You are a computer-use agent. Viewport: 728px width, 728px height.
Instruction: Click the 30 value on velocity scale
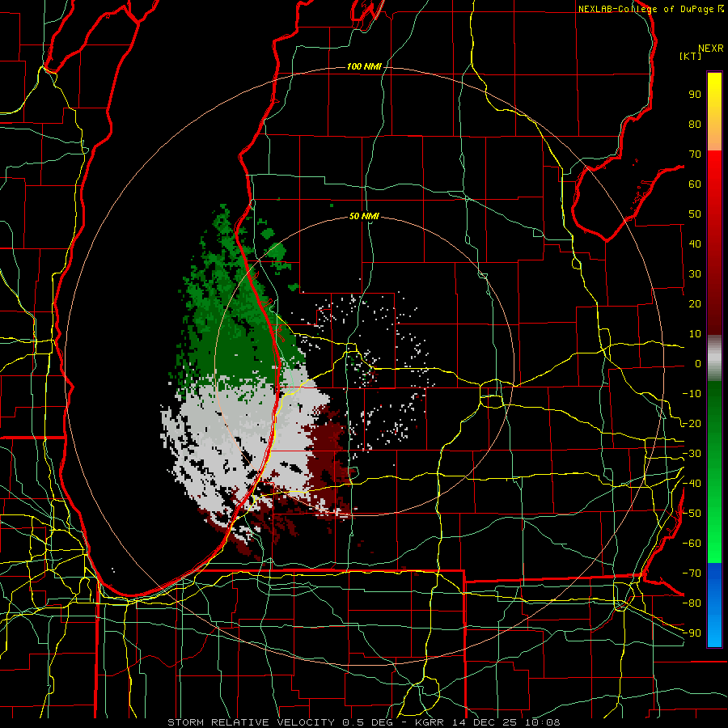coord(695,274)
